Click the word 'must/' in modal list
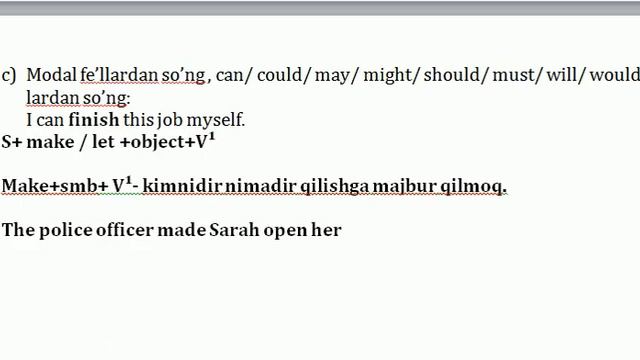Screen dimensions: 640x360 coord(518,75)
